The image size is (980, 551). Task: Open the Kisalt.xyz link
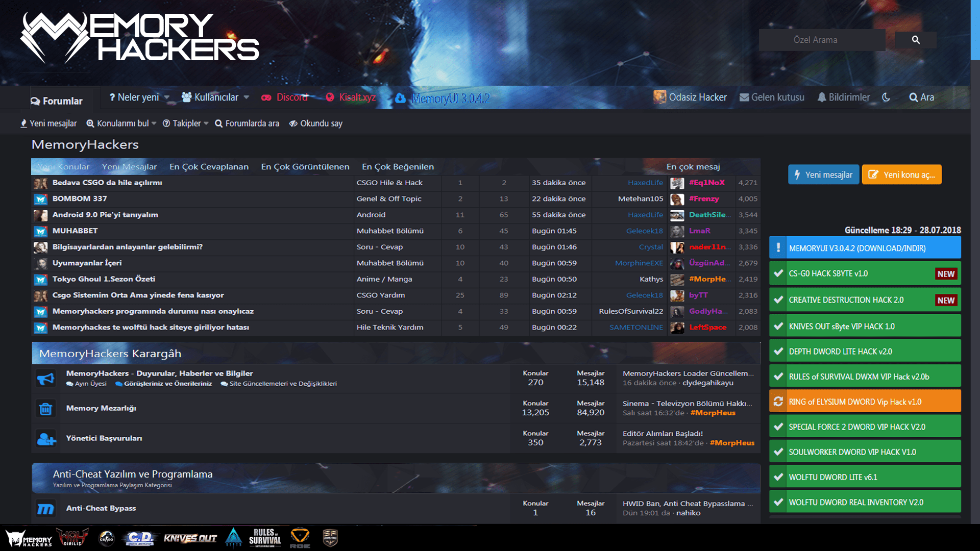[x=351, y=97]
